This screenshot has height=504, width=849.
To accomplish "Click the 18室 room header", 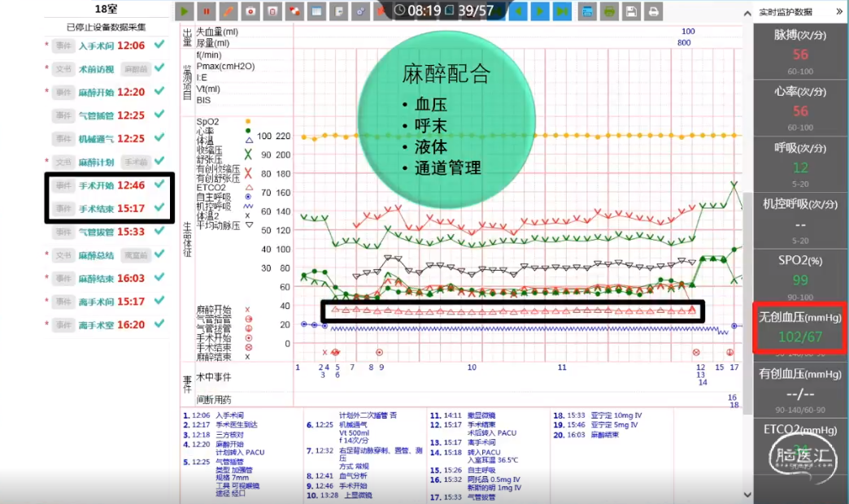I will 106,9.
